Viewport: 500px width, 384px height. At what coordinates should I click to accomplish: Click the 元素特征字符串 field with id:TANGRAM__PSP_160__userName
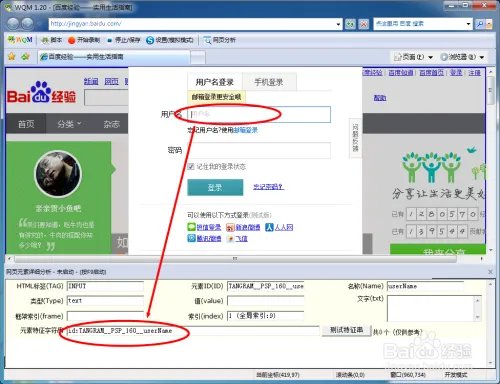point(193,331)
